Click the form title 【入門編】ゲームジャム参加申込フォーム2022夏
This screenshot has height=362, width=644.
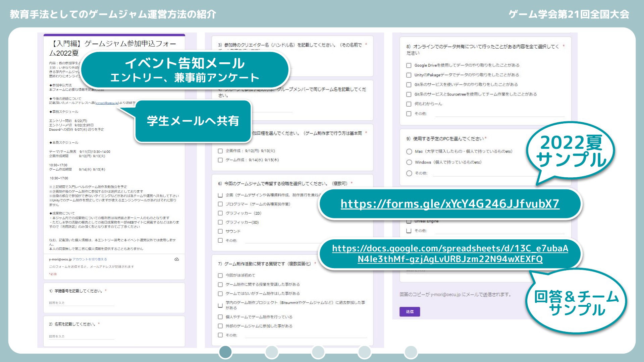[113, 48]
